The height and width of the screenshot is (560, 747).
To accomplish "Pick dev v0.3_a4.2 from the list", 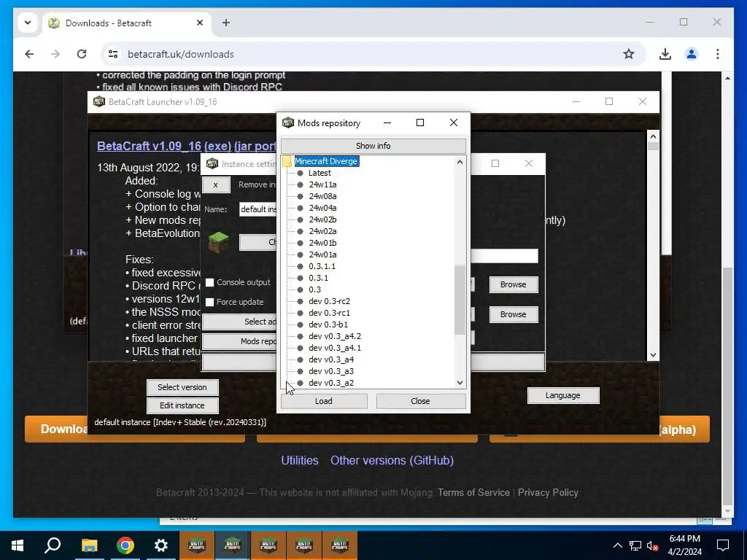I will click(334, 336).
